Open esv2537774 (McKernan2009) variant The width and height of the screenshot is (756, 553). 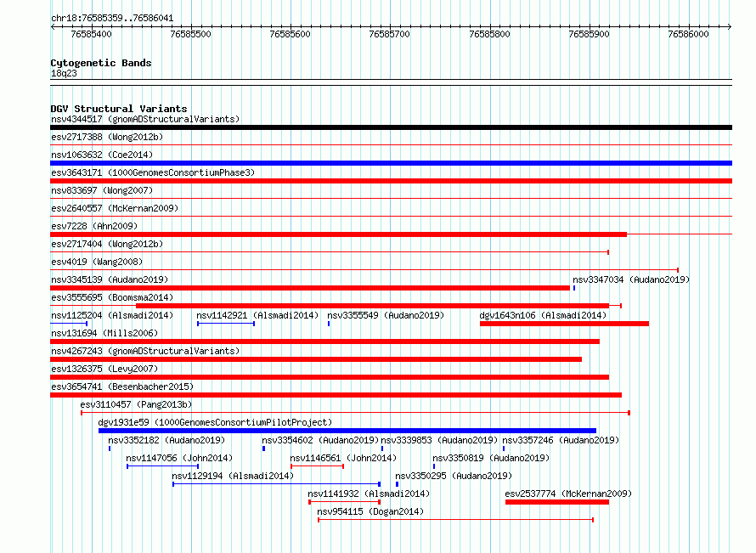point(568,494)
